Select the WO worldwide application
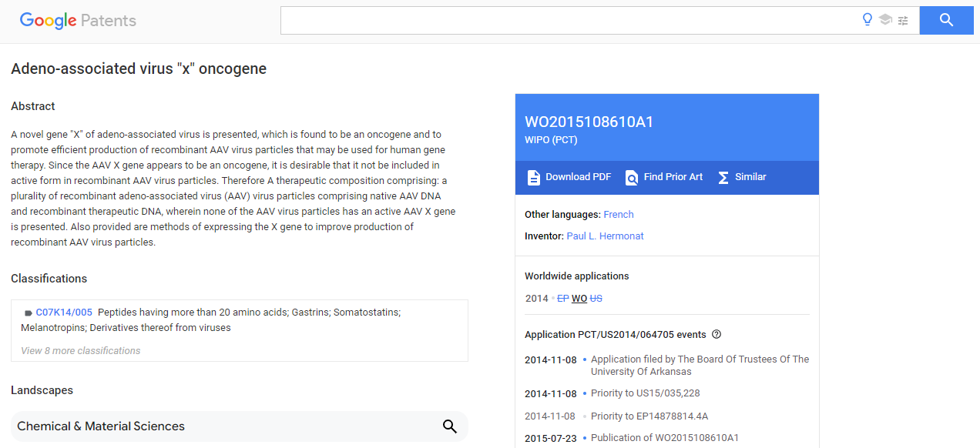 point(579,299)
